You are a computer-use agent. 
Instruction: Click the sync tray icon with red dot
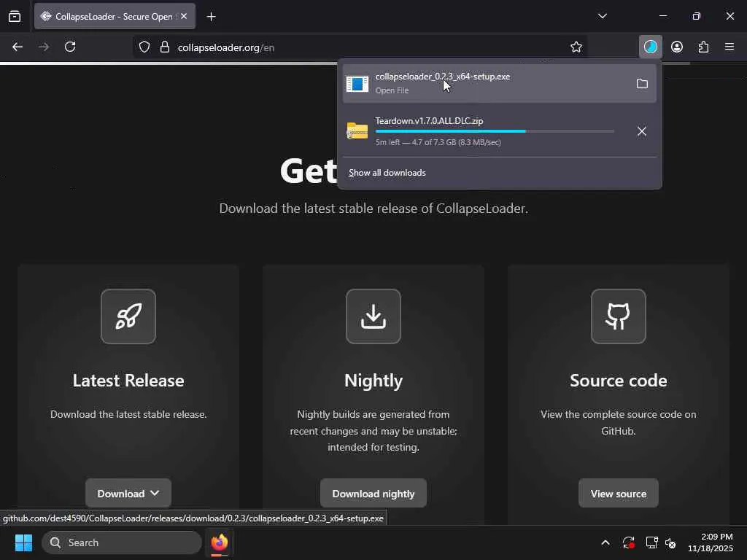(x=628, y=542)
